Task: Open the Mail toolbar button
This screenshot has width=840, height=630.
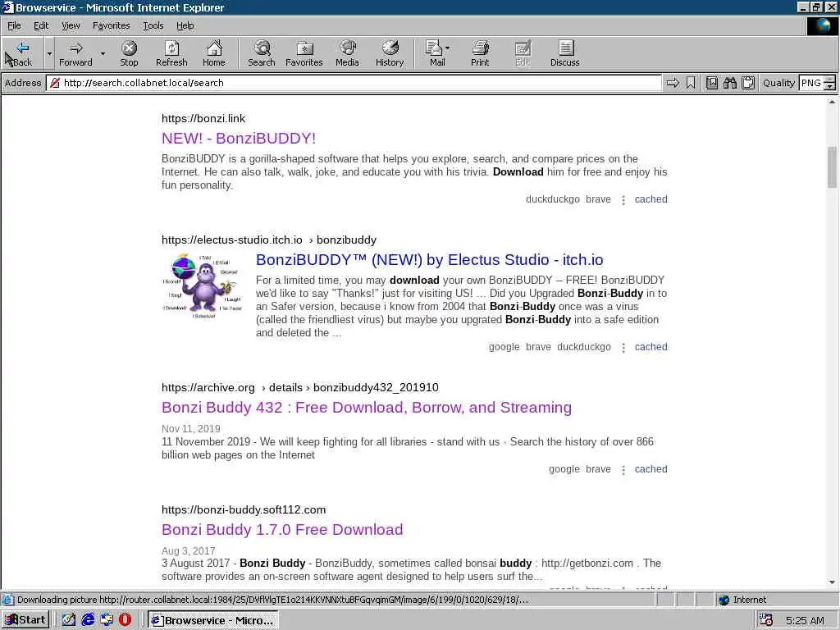Action: coord(438,53)
